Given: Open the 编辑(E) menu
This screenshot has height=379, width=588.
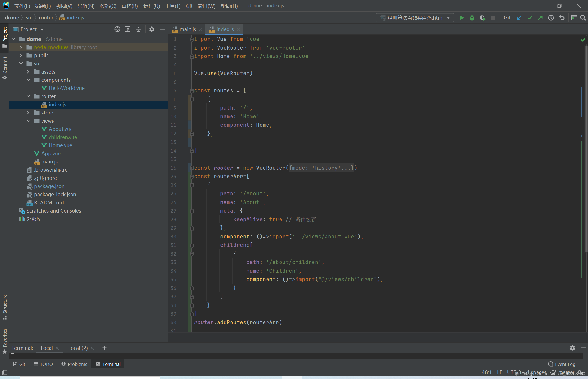Looking at the screenshot, I should coord(43,6).
